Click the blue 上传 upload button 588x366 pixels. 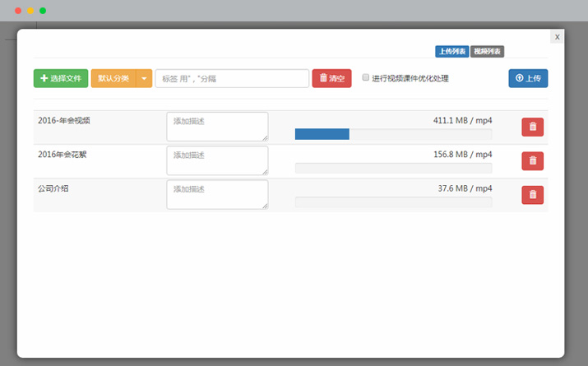coord(528,78)
